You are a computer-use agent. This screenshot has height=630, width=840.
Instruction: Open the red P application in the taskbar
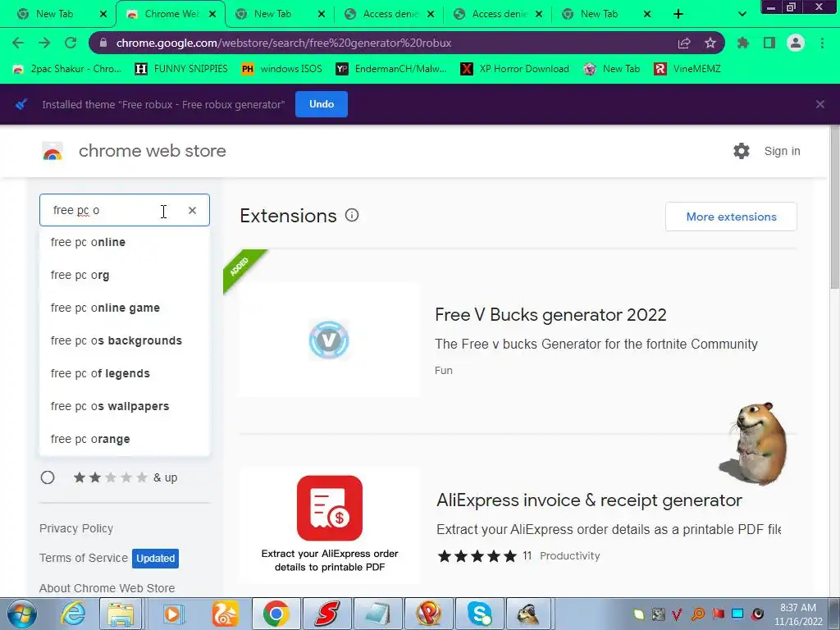tap(428, 614)
